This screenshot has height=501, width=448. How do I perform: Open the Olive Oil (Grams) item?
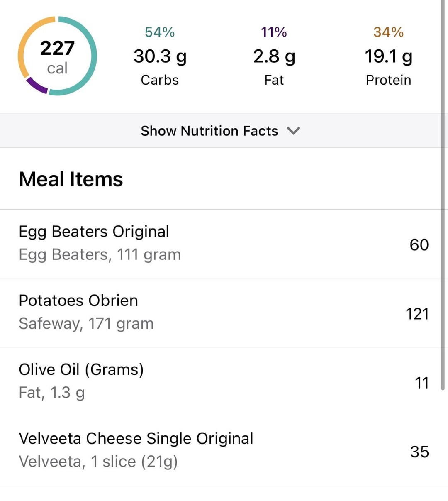point(221,382)
